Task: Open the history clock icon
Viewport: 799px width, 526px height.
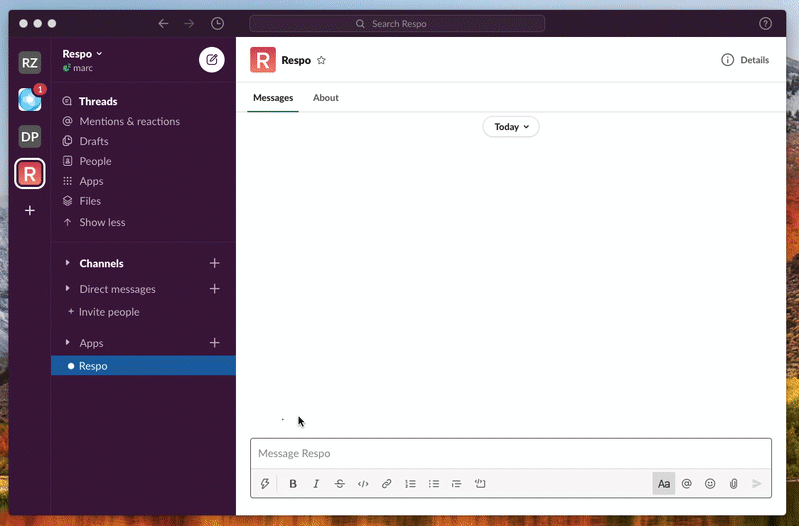Action: (x=218, y=23)
